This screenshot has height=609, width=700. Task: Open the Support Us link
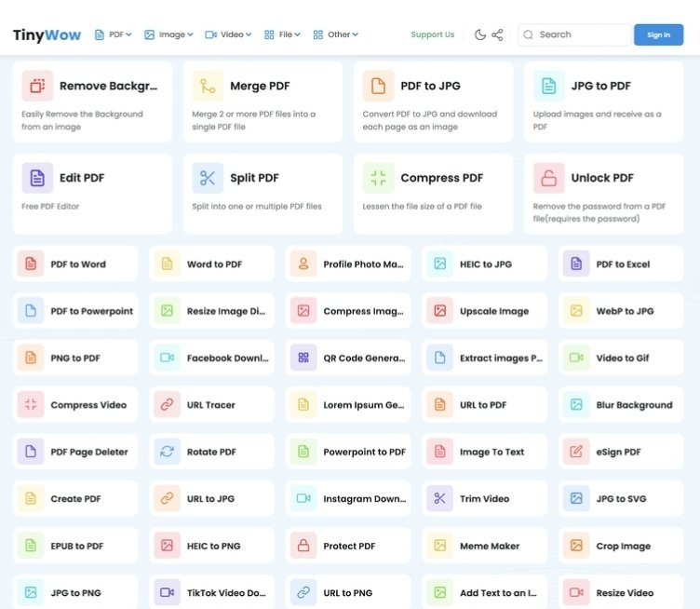click(x=433, y=34)
